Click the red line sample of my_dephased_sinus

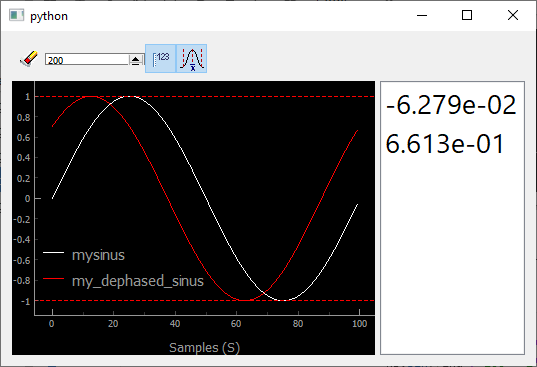pos(53,279)
